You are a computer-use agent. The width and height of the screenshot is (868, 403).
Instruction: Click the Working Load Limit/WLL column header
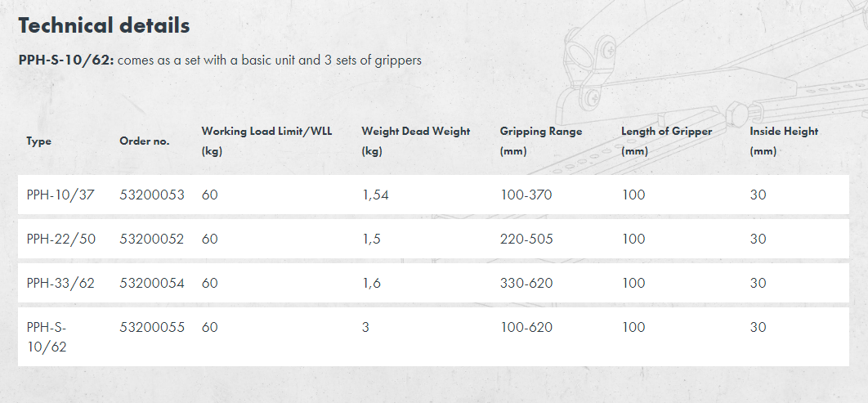click(266, 132)
